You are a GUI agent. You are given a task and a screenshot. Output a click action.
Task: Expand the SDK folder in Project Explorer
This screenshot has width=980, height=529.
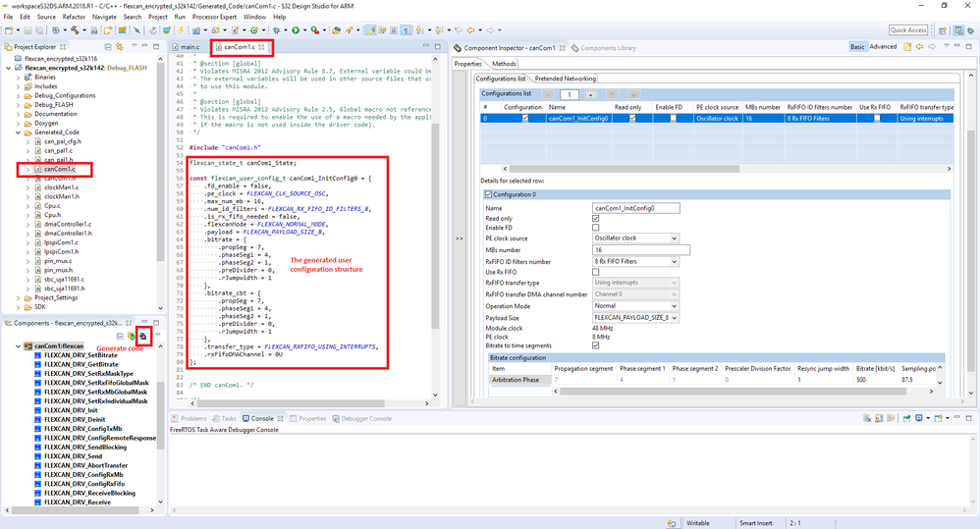[18, 307]
